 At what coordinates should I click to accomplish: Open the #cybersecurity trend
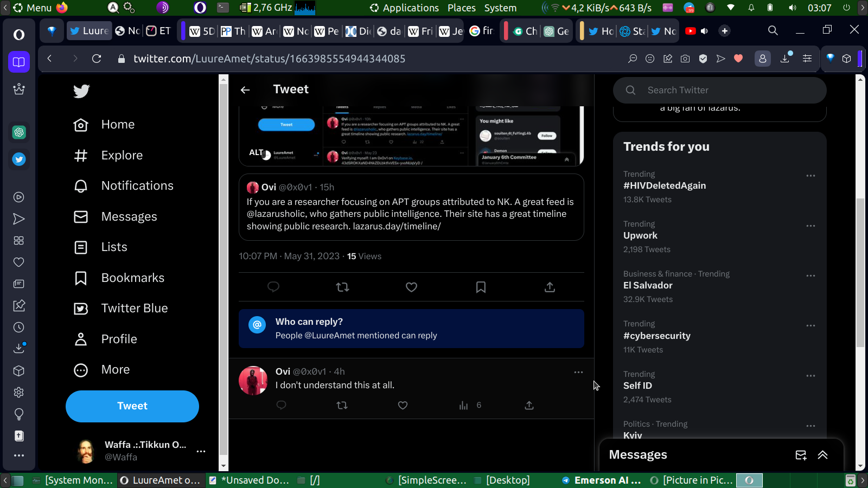point(657,336)
